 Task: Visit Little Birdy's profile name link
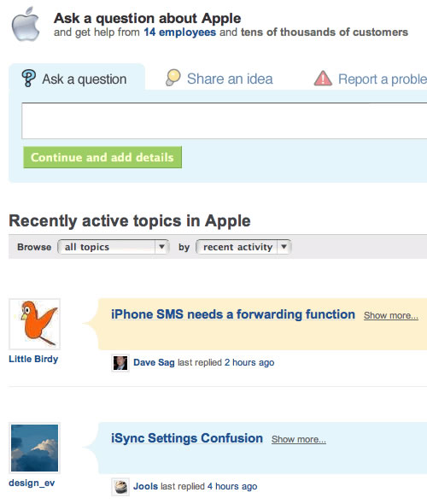click(33, 359)
